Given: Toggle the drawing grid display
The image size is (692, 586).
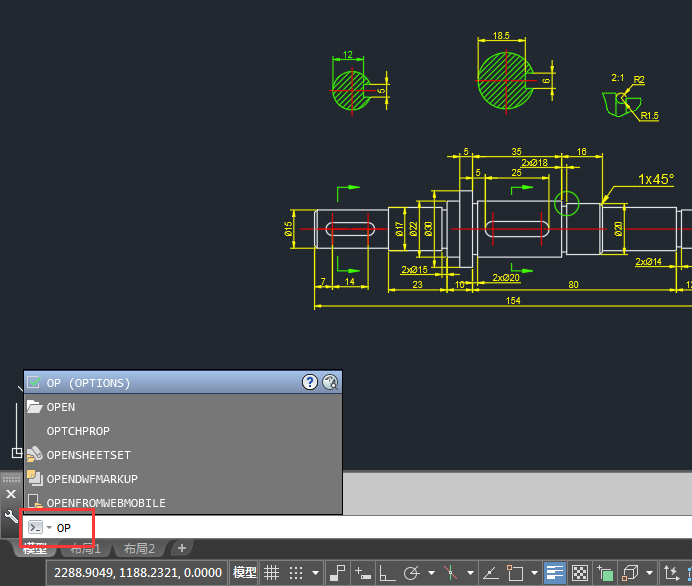Looking at the screenshot, I should pos(271,573).
